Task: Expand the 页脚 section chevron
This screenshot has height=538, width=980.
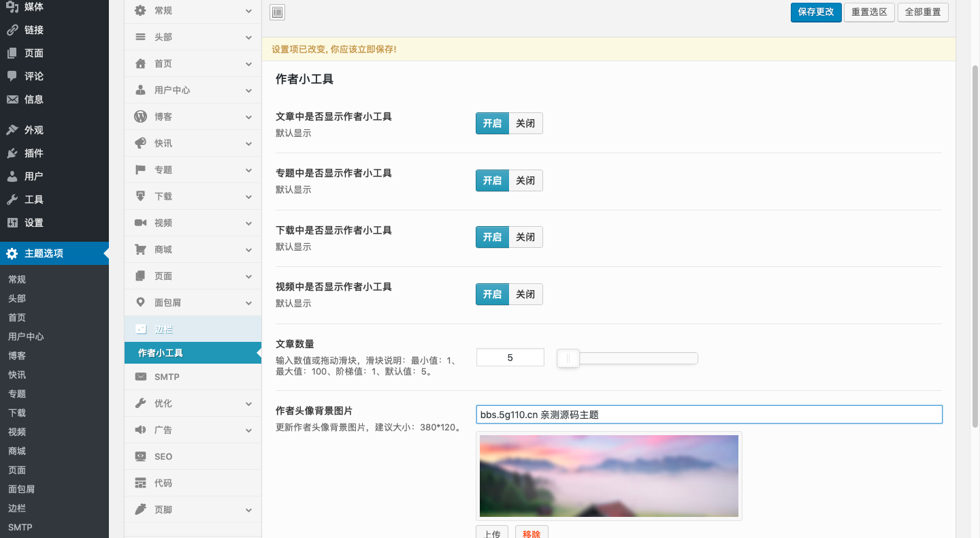Action: pyautogui.click(x=249, y=510)
